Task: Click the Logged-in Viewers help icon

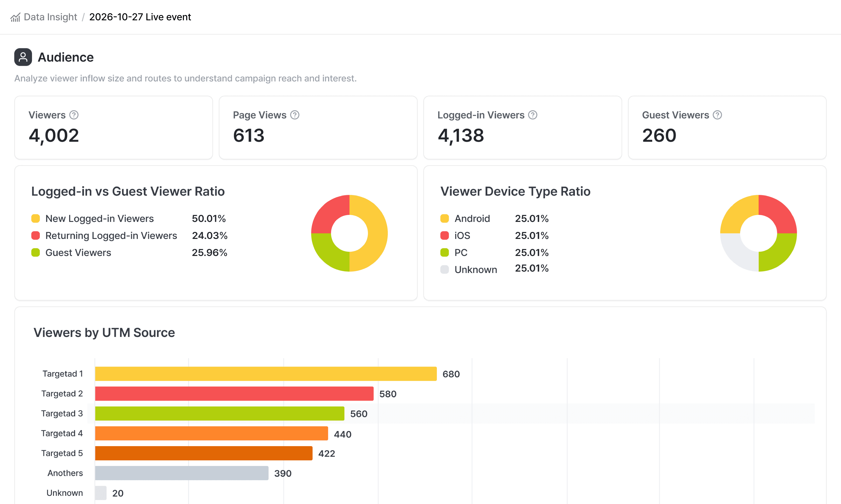Action: pyautogui.click(x=533, y=115)
